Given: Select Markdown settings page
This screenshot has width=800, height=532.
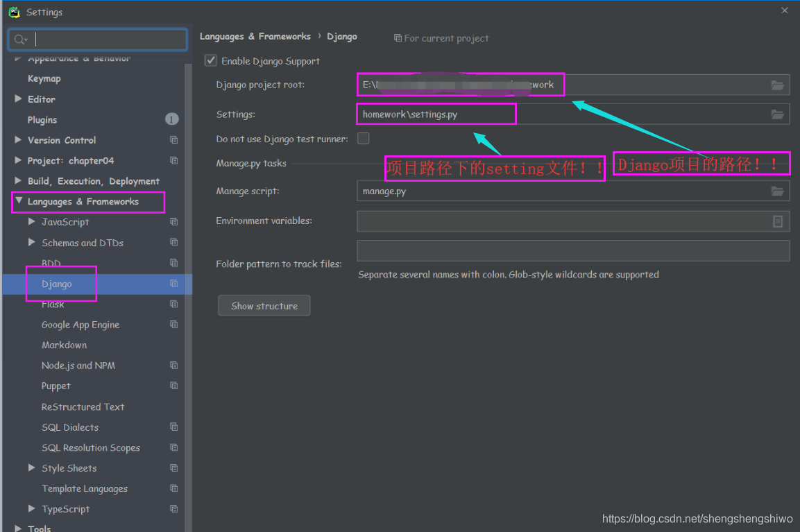Looking at the screenshot, I should click(65, 345).
